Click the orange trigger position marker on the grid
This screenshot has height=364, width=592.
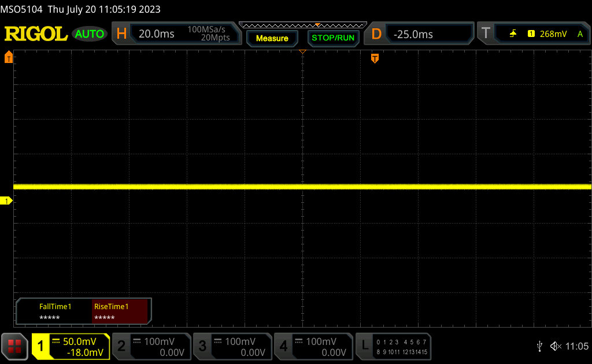point(375,58)
